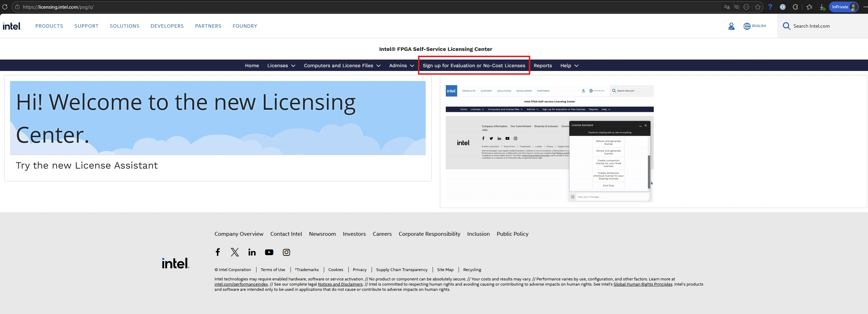The height and width of the screenshot is (314, 868).
Task: Open Intel's YouTube icon in footer
Action: (269, 252)
